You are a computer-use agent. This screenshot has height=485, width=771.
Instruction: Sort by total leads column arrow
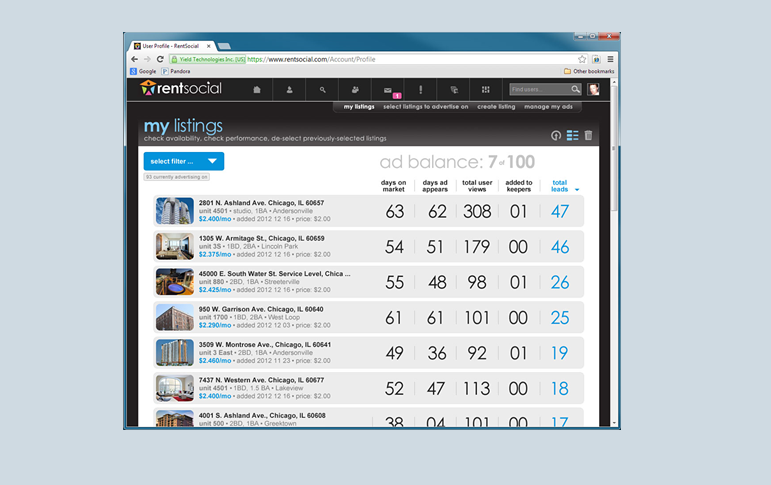click(x=577, y=190)
